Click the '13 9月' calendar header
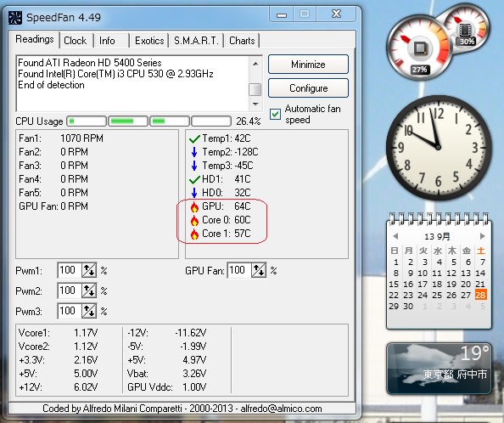Viewport: 504px width, 423px height. coord(437,236)
